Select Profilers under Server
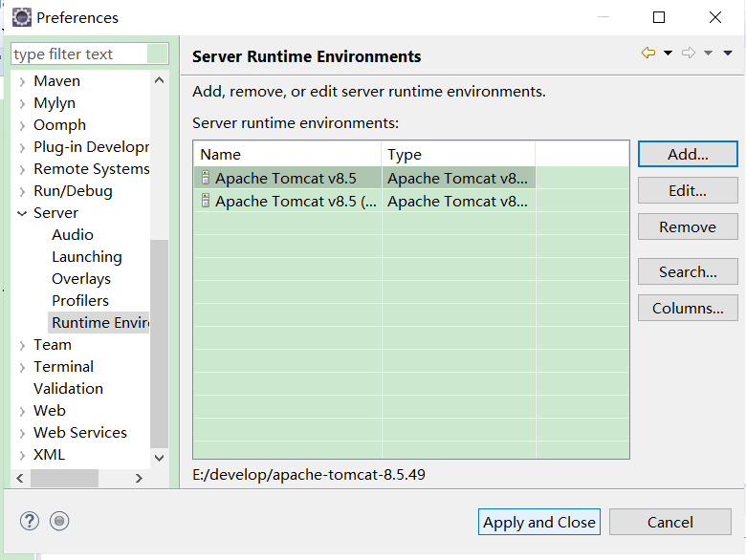Viewport: 746px width, 560px height. [80, 300]
